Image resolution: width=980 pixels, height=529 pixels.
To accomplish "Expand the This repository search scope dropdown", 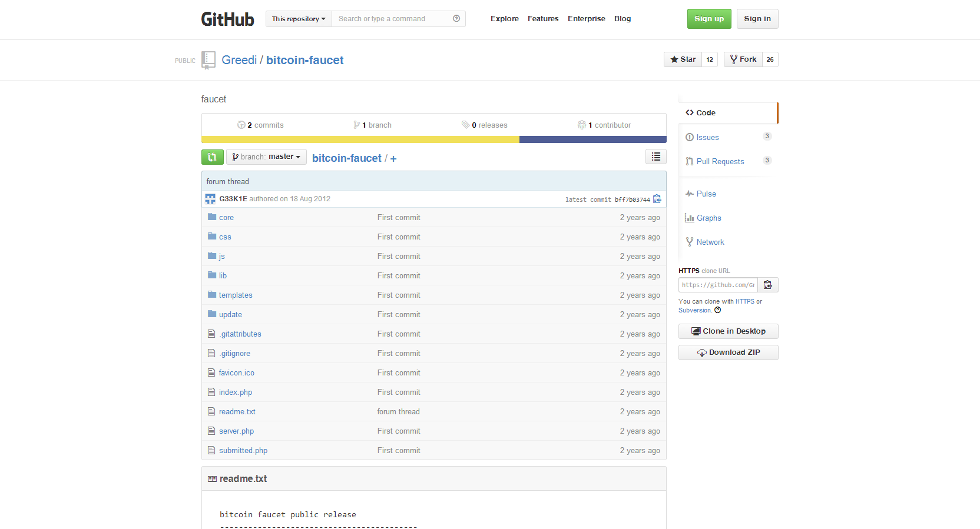I will point(299,19).
